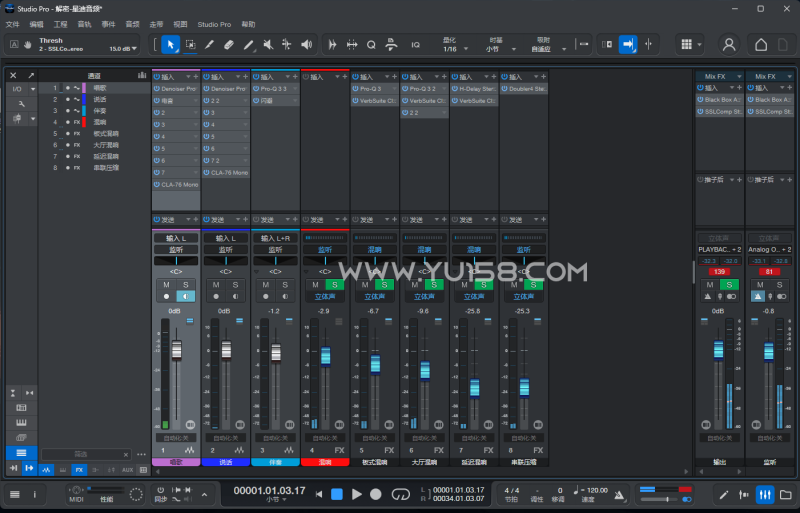Click the Record button in transport

click(376, 494)
